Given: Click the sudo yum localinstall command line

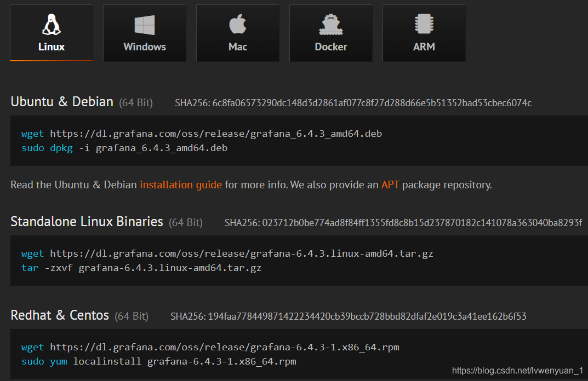Looking at the screenshot, I should pos(159,361).
